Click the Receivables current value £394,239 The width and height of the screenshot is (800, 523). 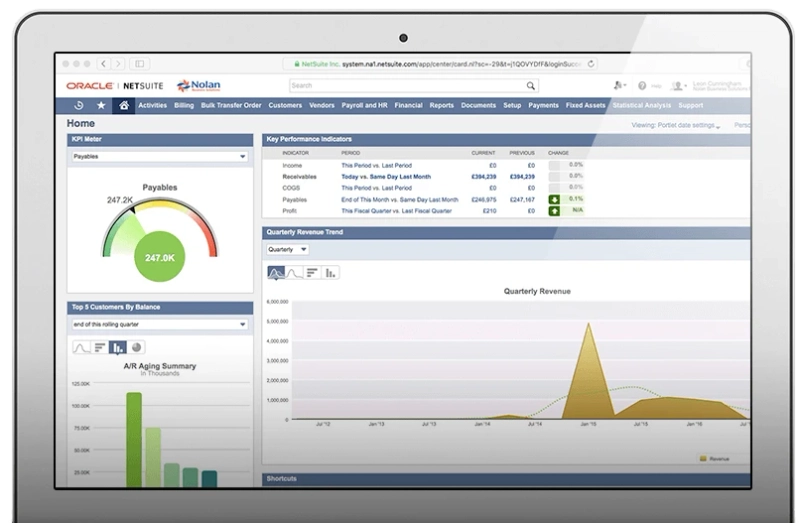click(x=484, y=177)
